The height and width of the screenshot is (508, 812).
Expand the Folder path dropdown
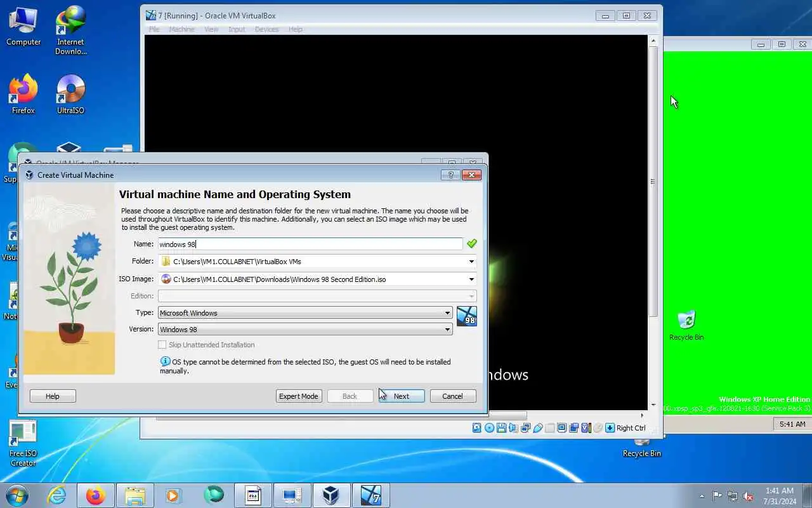tap(471, 262)
